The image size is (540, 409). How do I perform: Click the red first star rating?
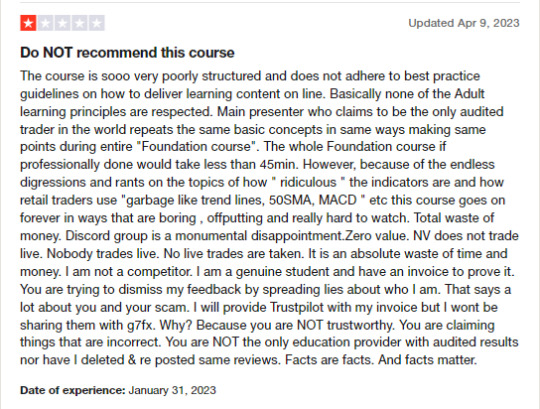click(x=28, y=23)
